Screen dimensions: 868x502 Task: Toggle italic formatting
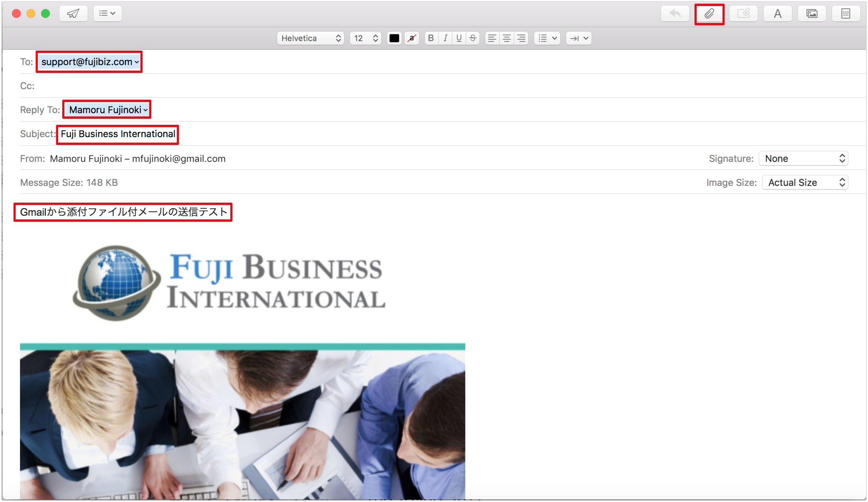point(445,38)
